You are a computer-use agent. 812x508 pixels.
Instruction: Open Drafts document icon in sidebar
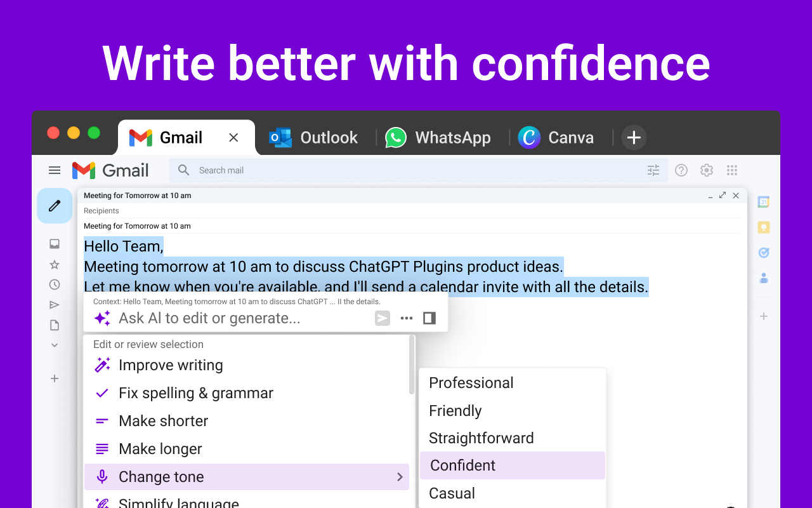(55, 325)
